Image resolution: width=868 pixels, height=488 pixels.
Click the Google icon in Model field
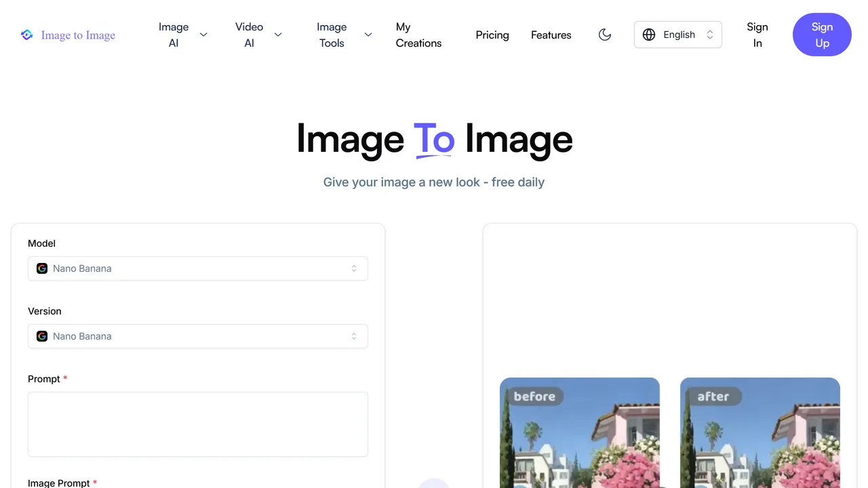click(x=42, y=268)
